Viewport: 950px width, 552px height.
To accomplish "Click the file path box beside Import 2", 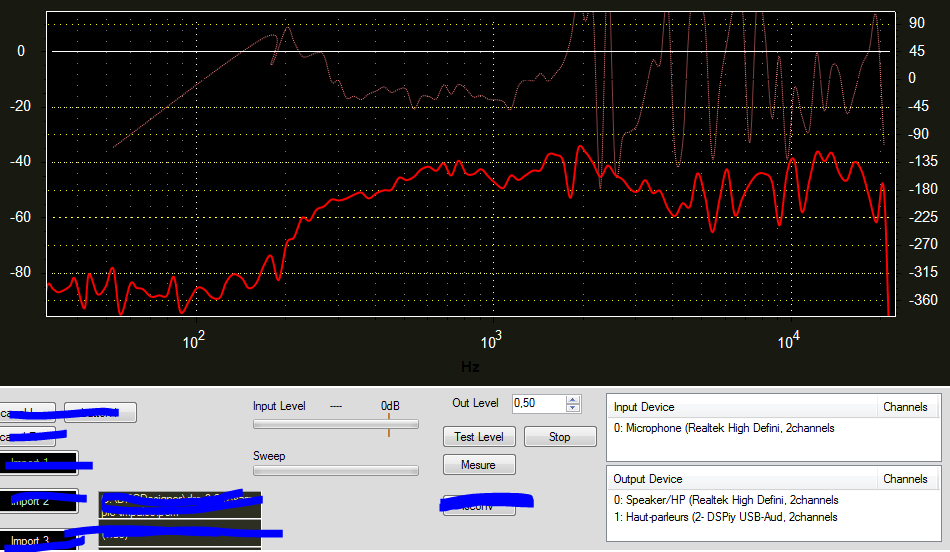I will [180, 505].
